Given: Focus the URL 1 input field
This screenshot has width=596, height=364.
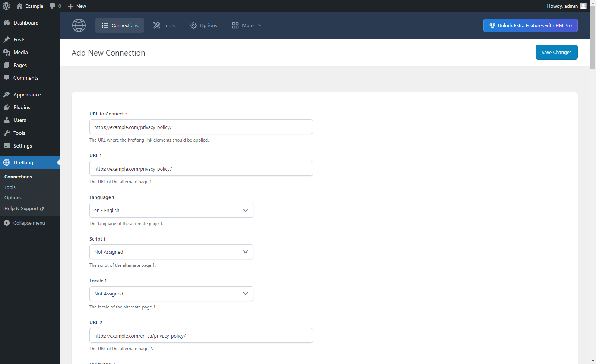Looking at the screenshot, I should pyautogui.click(x=201, y=168).
